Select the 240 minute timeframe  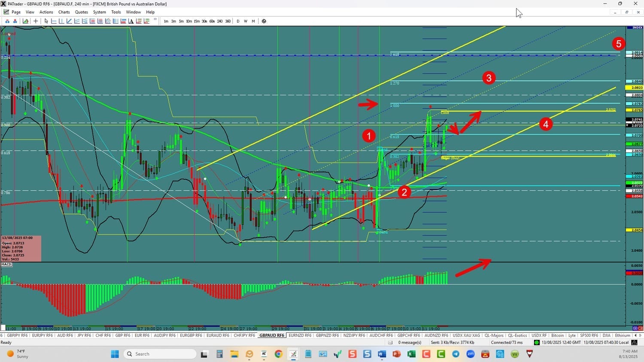pyautogui.click(x=220, y=21)
